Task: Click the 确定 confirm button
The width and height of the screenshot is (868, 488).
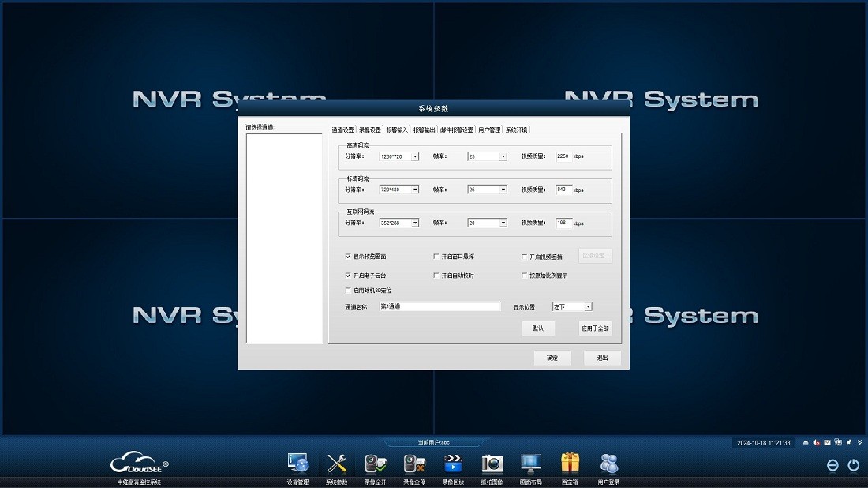Action: [552, 358]
